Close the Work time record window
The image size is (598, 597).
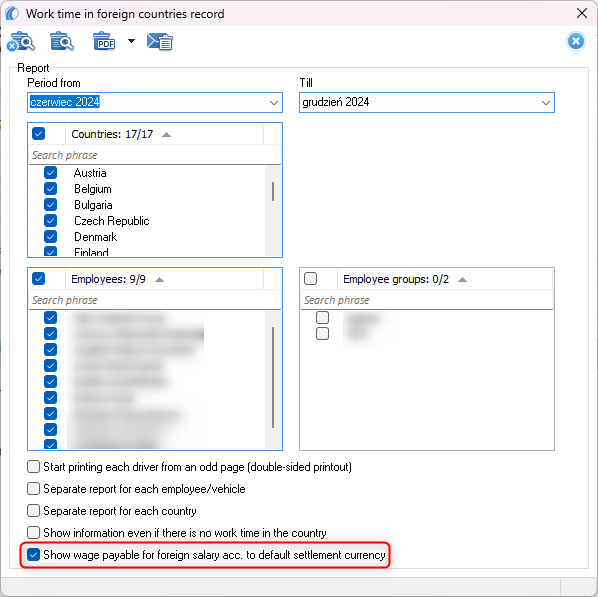[x=582, y=13]
